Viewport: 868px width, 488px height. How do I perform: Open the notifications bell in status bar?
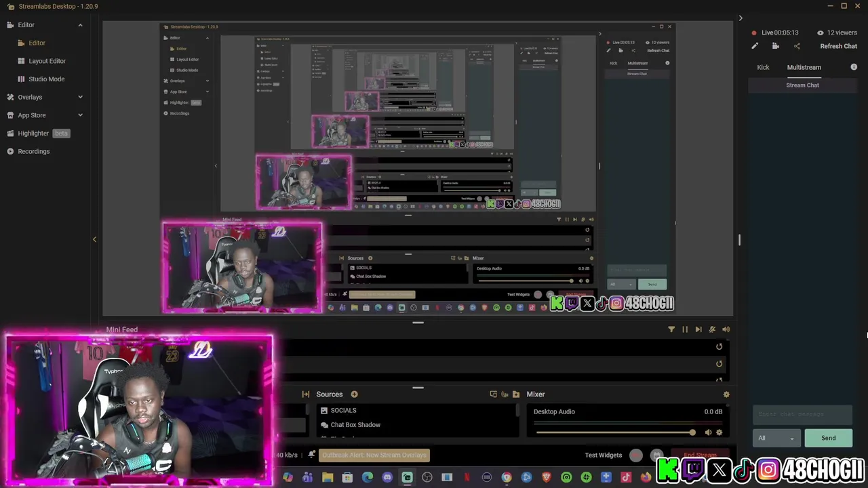(311, 455)
